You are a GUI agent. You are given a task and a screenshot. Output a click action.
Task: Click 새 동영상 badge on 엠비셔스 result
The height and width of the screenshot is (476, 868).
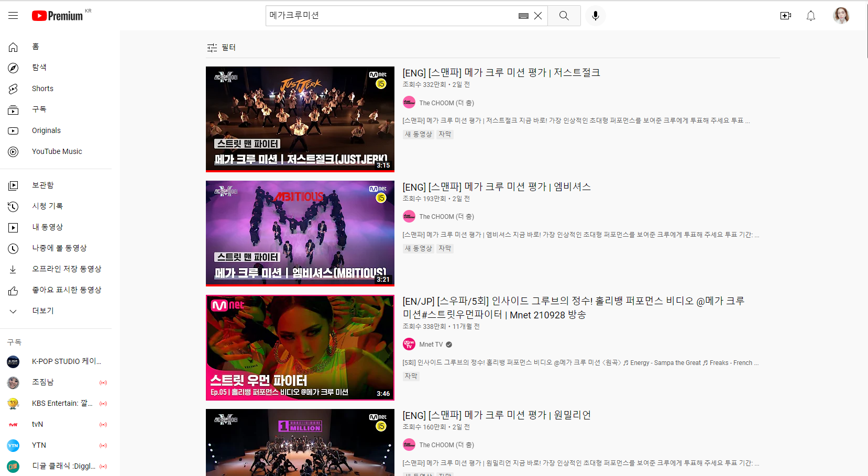click(419, 249)
